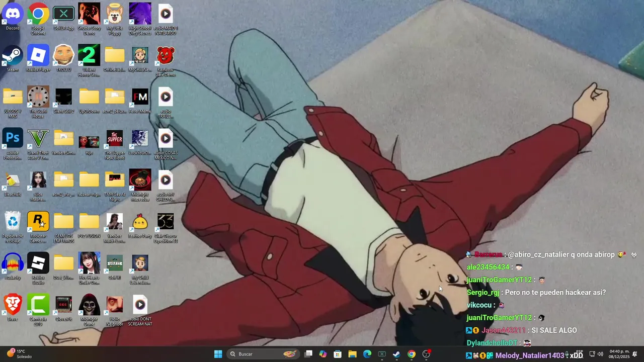Open Task View from the taskbar

click(x=308, y=354)
